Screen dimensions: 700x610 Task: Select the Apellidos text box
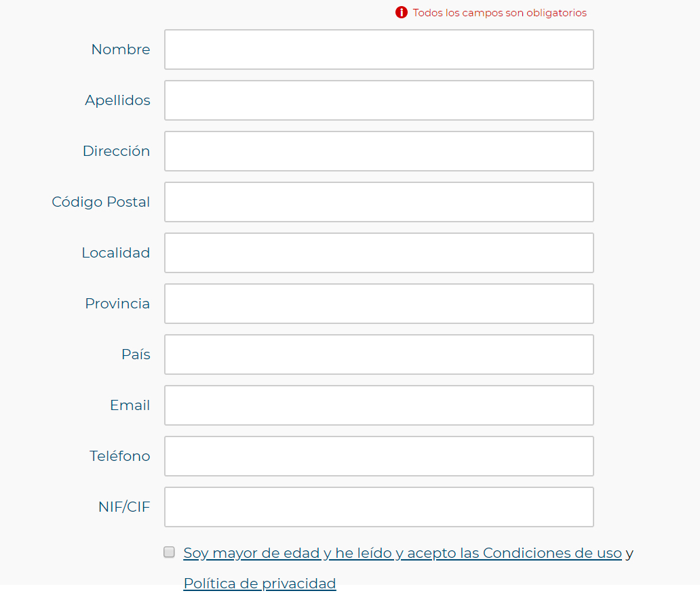pos(379,100)
